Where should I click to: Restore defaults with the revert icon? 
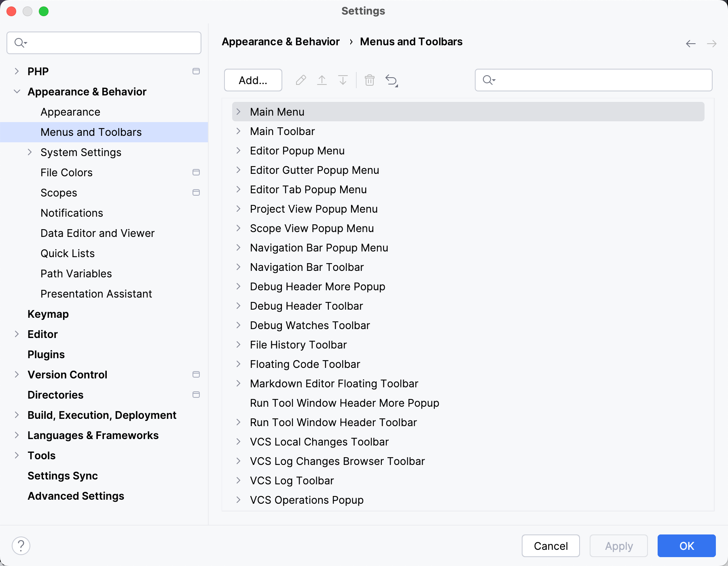391,80
